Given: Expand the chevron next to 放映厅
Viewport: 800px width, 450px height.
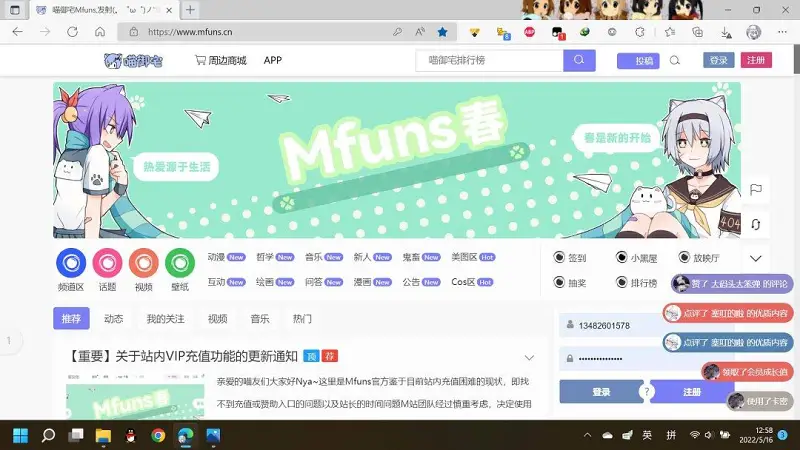Looking at the screenshot, I should click(756, 258).
